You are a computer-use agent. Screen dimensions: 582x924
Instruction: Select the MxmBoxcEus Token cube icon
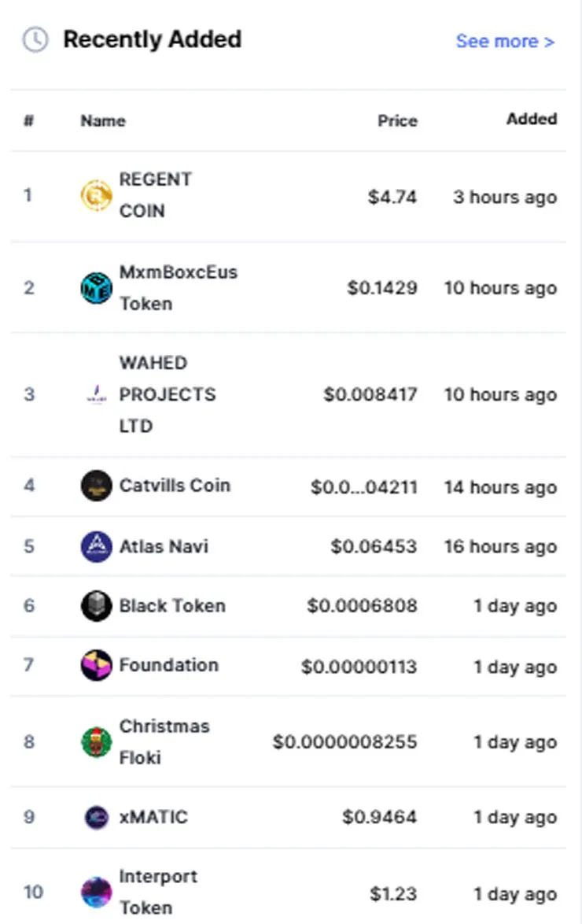click(x=96, y=288)
